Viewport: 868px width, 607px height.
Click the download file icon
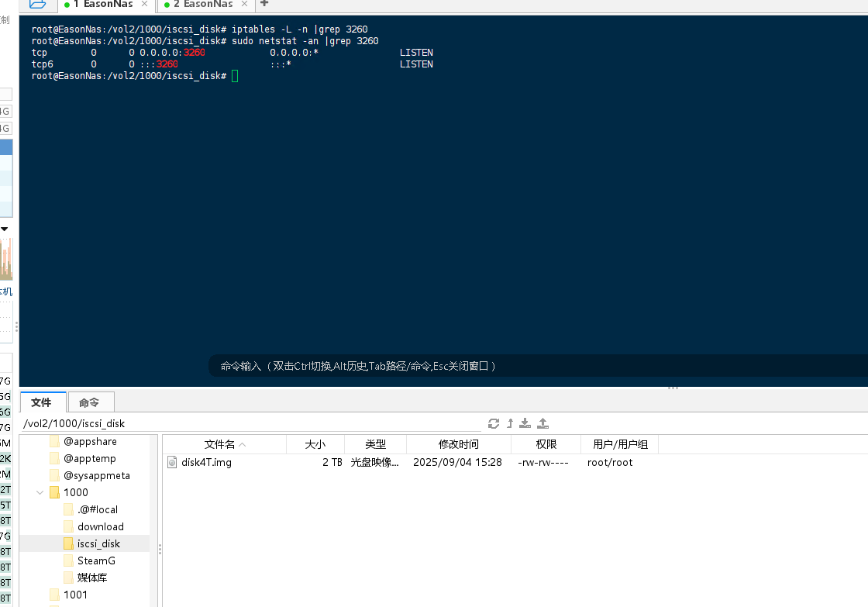[525, 424]
